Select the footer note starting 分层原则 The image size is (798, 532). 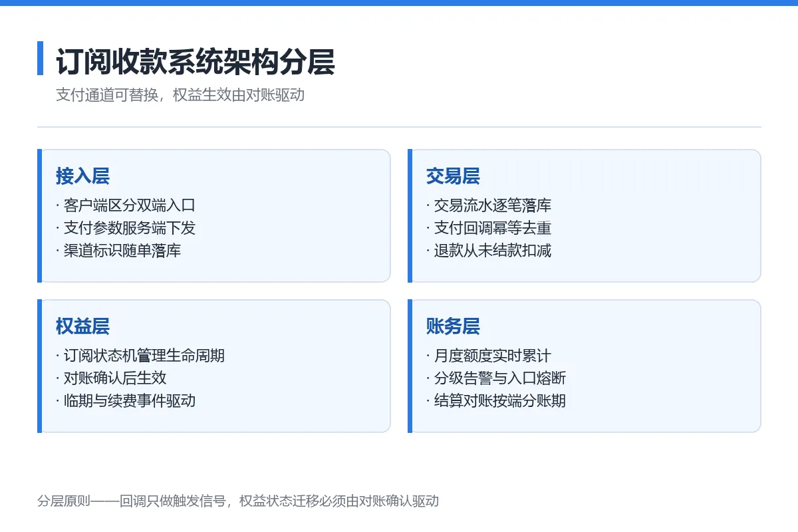pyautogui.click(x=238, y=501)
